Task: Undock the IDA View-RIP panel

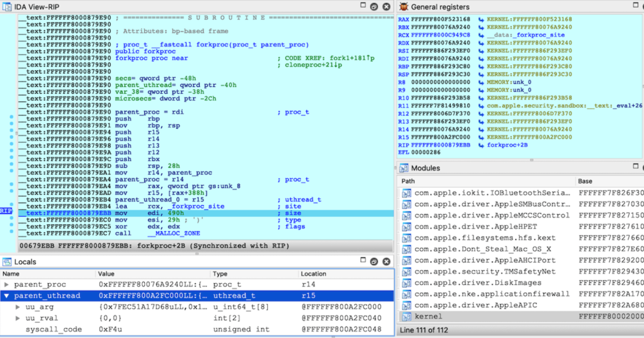Action: pyautogui.click(x=374, y=6)
